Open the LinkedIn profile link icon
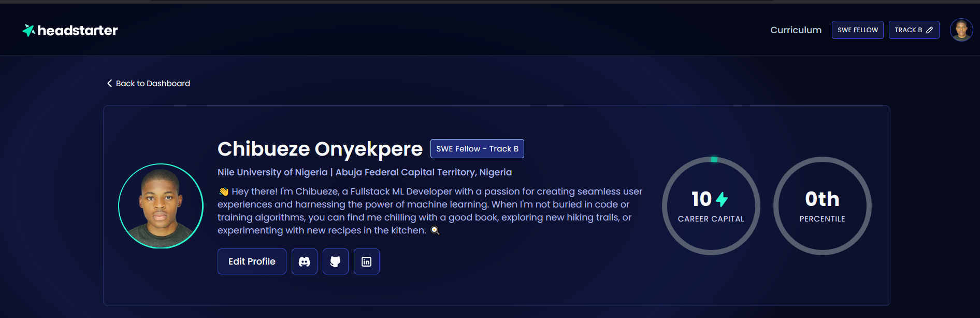This screenshot has width=980, height=318. pos(367,261)
